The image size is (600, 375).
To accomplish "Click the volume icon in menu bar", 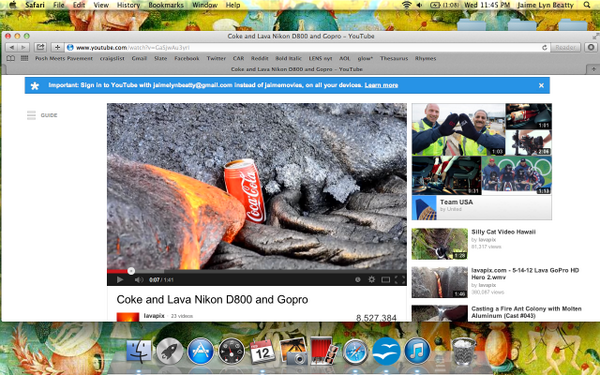I will pos(420,5).
